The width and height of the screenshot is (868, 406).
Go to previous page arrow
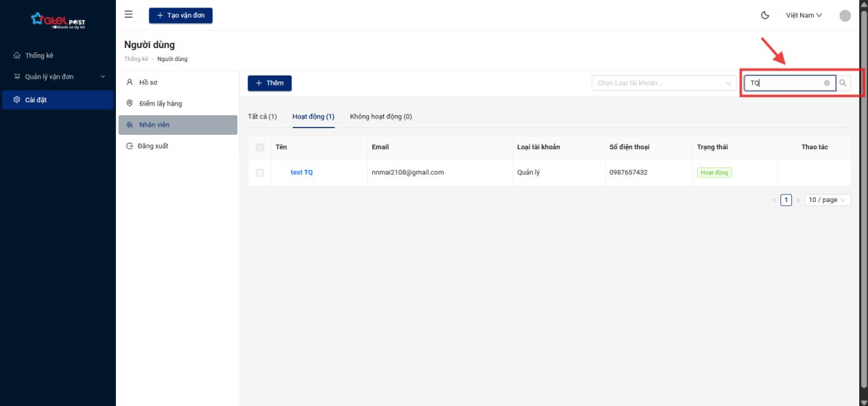774,200
